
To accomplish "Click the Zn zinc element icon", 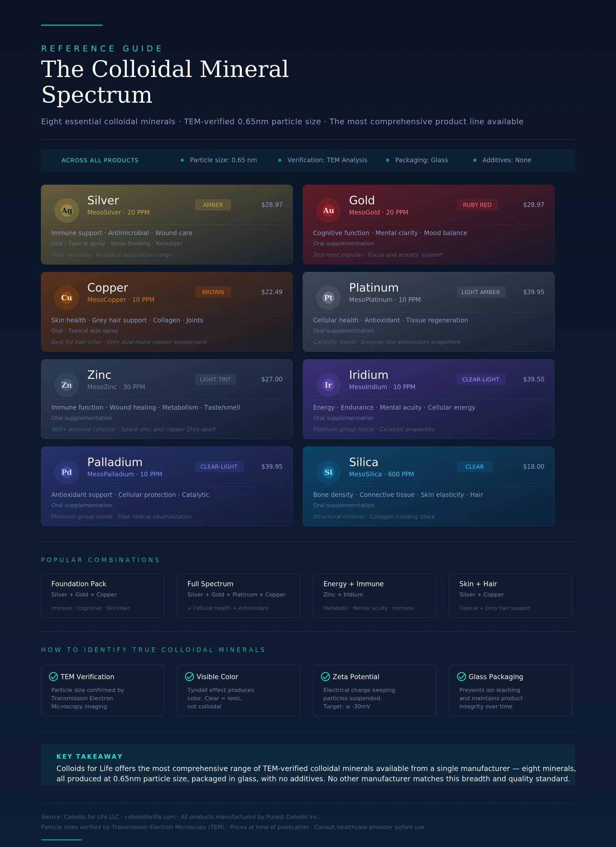I will click(67, 385).
